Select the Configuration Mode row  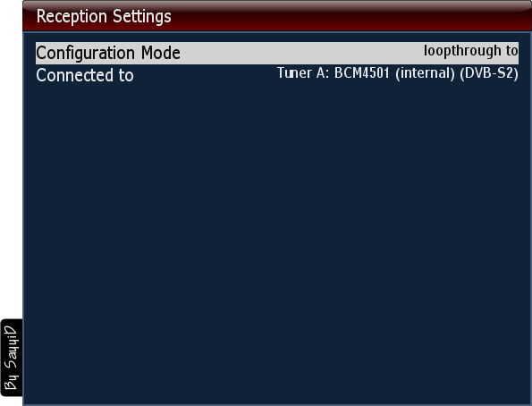pos(277,53)
